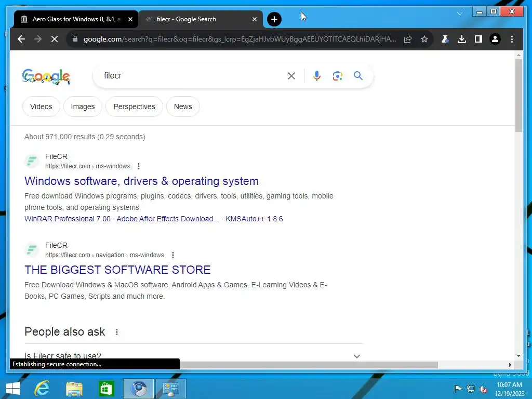Open Chrome's three-dot menu

tap(512, 39)
